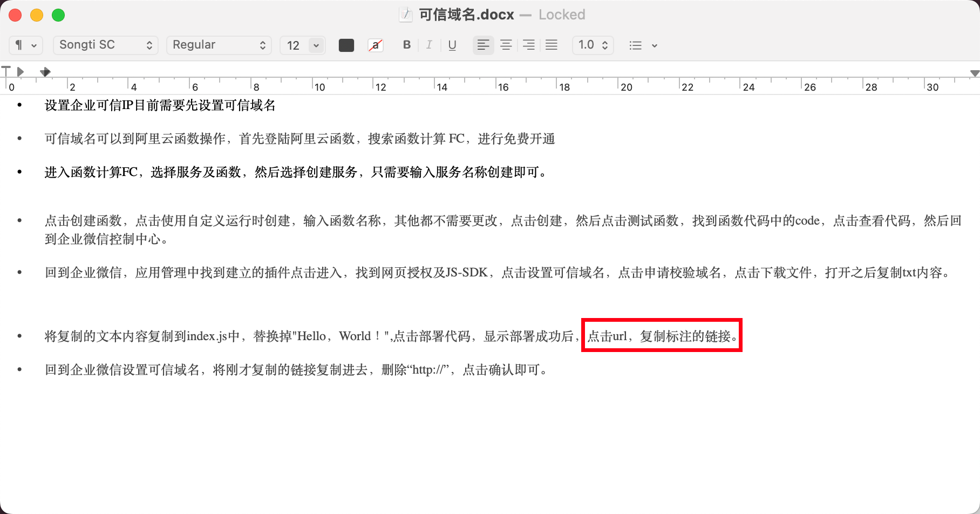Apply right text alignment
The width and height of the screenshot is (980, 514).
529,45
